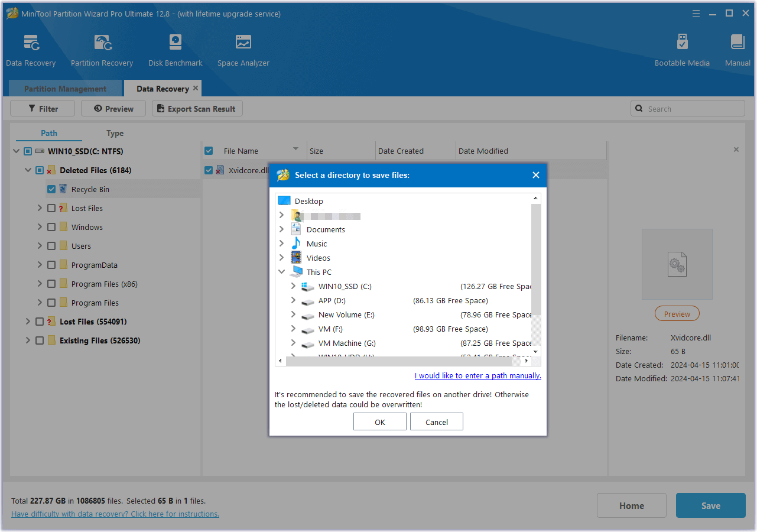Click the Desktop icon in the dialog

(284, 201)
